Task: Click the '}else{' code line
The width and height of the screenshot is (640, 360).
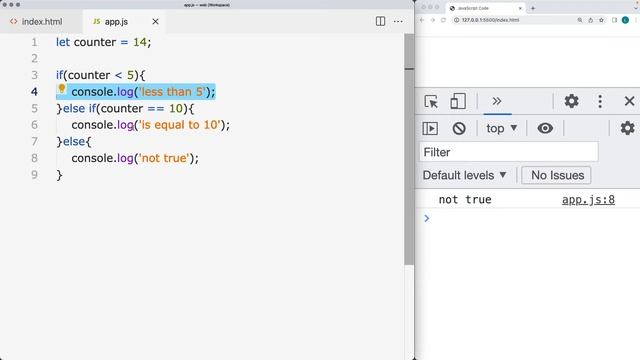Action: [x=74, y=142]
